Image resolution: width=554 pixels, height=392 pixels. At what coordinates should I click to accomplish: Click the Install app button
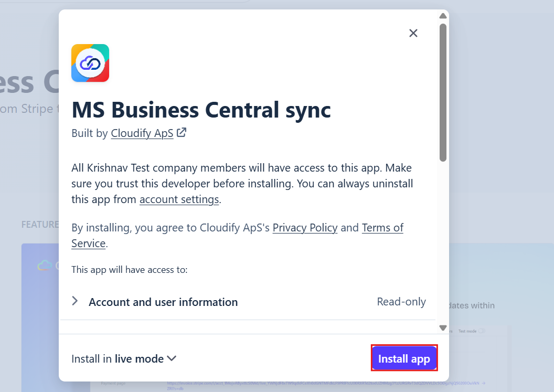(x=404, y=358)
